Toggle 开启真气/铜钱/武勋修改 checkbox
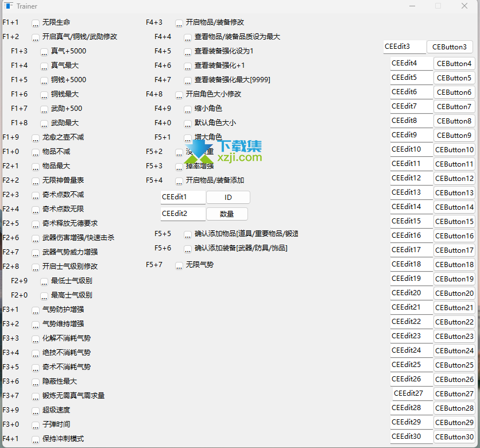 coord(36,37)
